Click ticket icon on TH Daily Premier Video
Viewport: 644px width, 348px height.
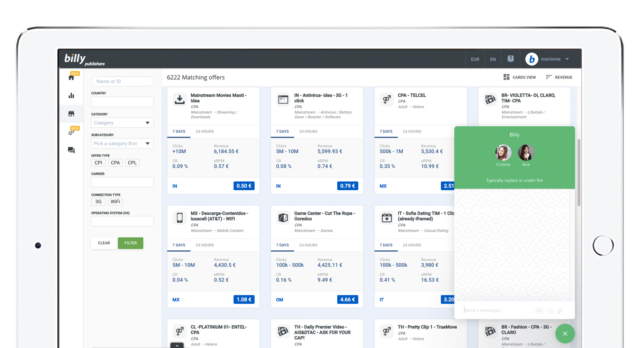[283, 331]
